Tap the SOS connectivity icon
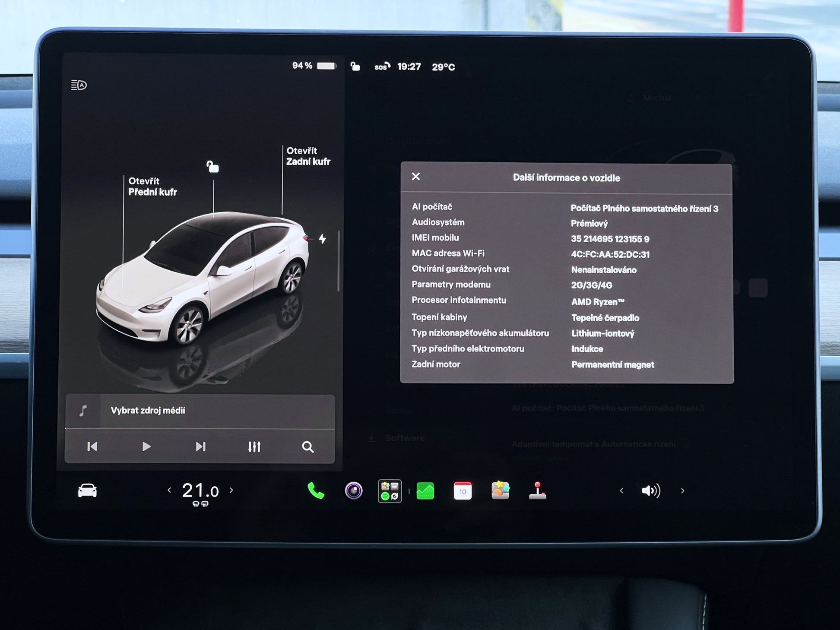Viewport: 840px width, 630px height. coord(382,66)
